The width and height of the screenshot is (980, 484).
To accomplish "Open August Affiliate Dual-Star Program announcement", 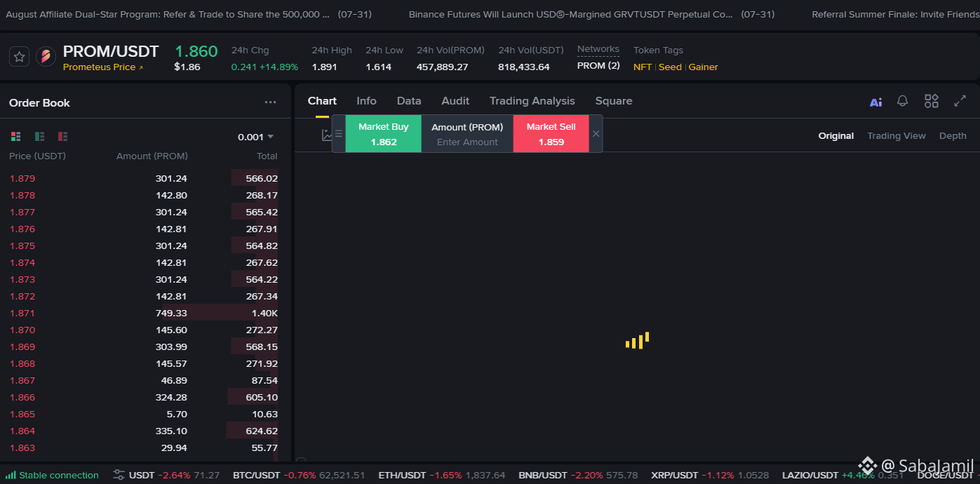I will (189, 14).
